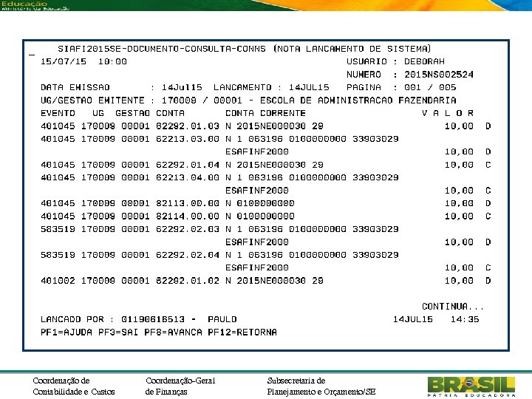Click account 82113.00.00 row entry

(x=188, y=203)
